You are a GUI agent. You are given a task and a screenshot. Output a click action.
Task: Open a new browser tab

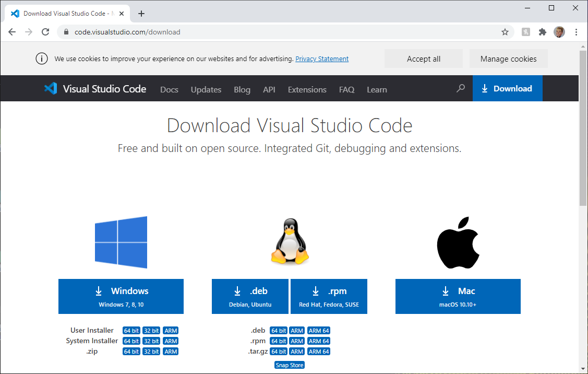point(141,14)
